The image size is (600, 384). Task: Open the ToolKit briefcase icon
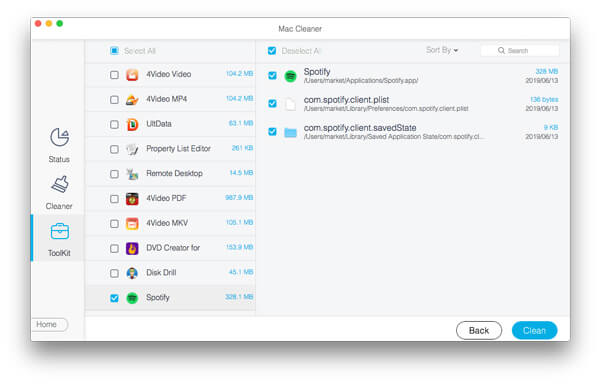(x=60, y=231)
